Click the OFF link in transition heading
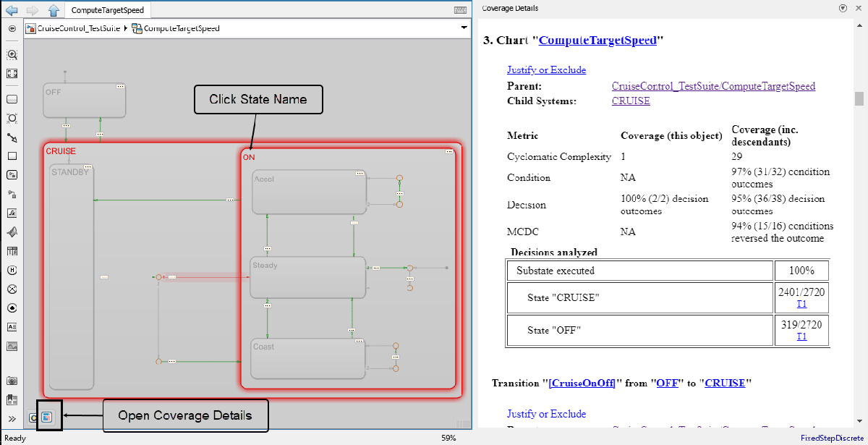The height and width of the screenshot is (445, 868). coord(667,383)
